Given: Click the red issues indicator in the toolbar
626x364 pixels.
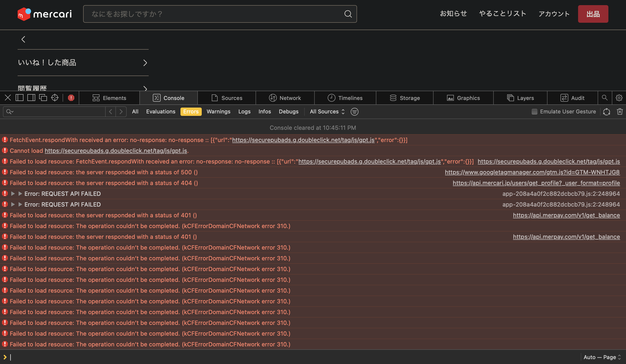Looking at the screenshot, I should (71, 98).
